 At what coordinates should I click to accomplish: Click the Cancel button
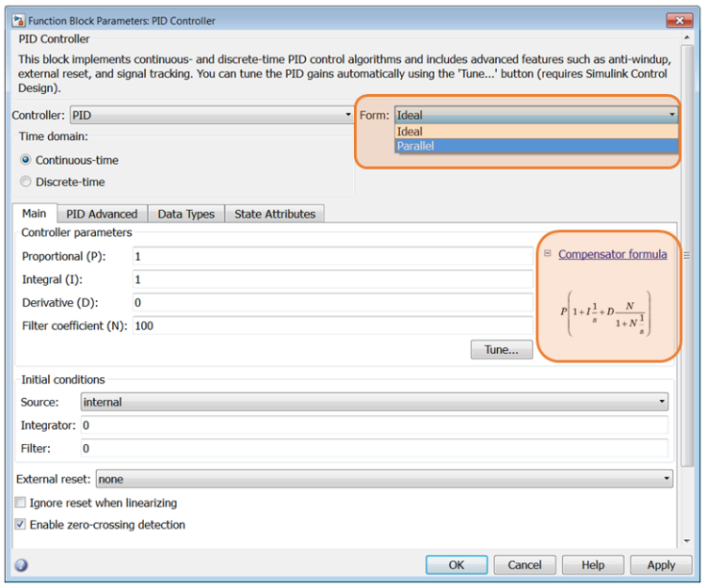pos(524,564)
